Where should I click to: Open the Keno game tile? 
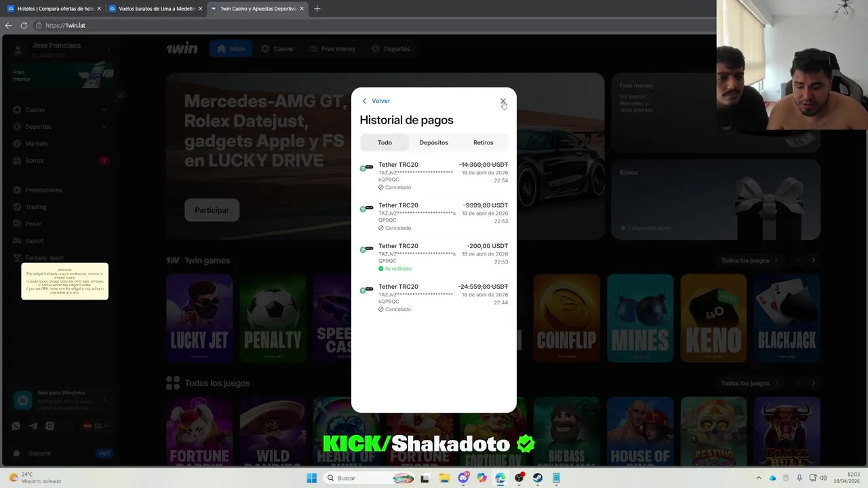coord(713,319)
